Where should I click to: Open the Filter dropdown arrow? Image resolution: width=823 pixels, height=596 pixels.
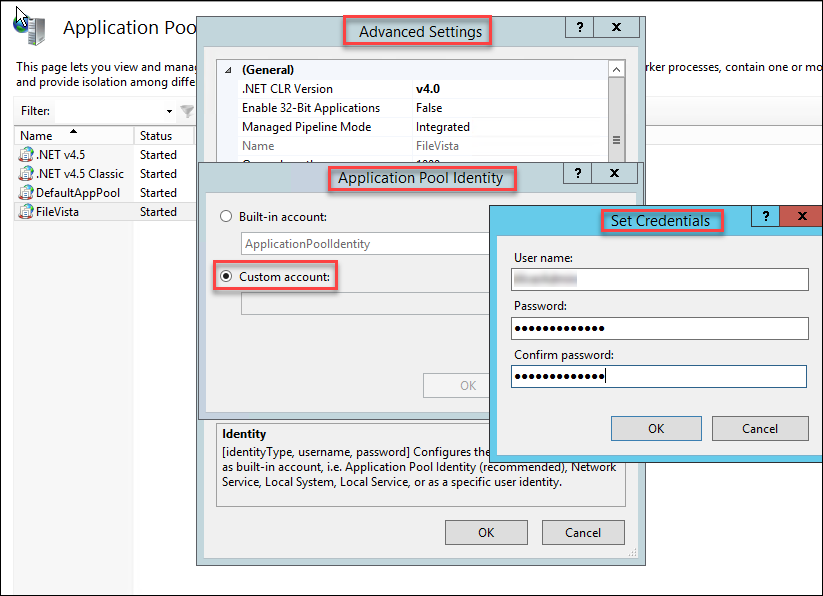click(x=169, y=111)
